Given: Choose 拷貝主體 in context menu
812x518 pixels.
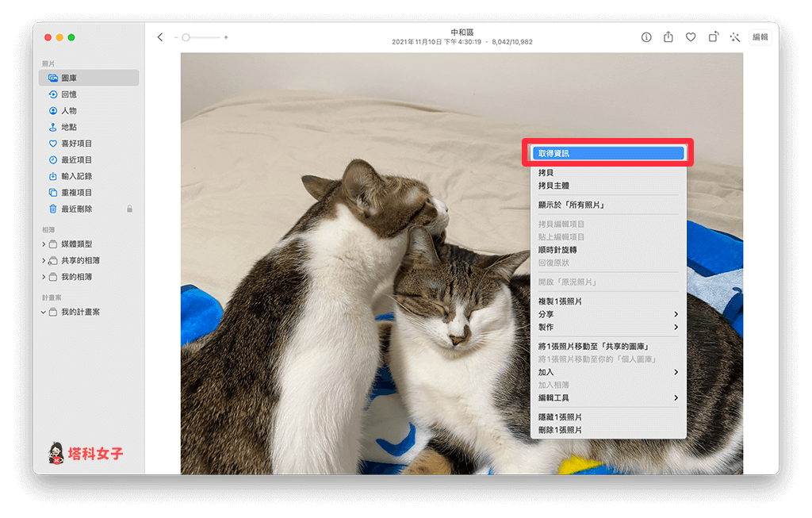Looking at the screenshot, I should (608, 186).
